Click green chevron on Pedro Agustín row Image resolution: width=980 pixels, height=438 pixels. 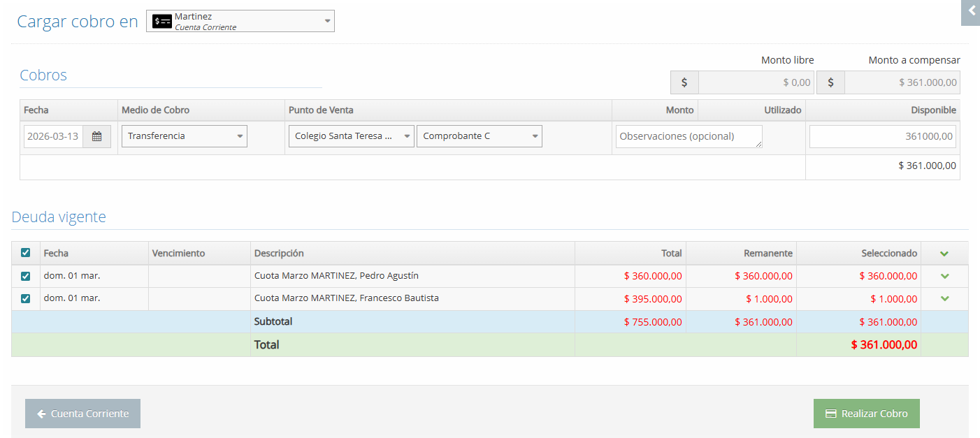tap(945, 276)
